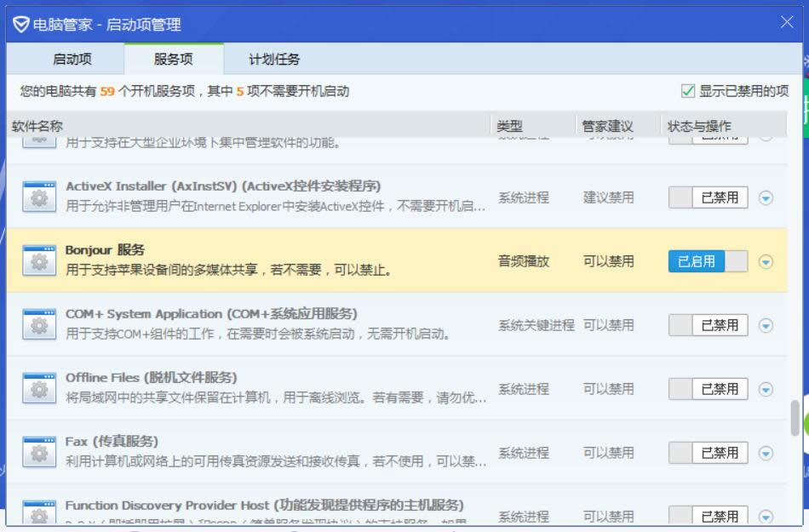Uncheck the 显示已禁用的项 checkbox

click(x=688, y=91)
